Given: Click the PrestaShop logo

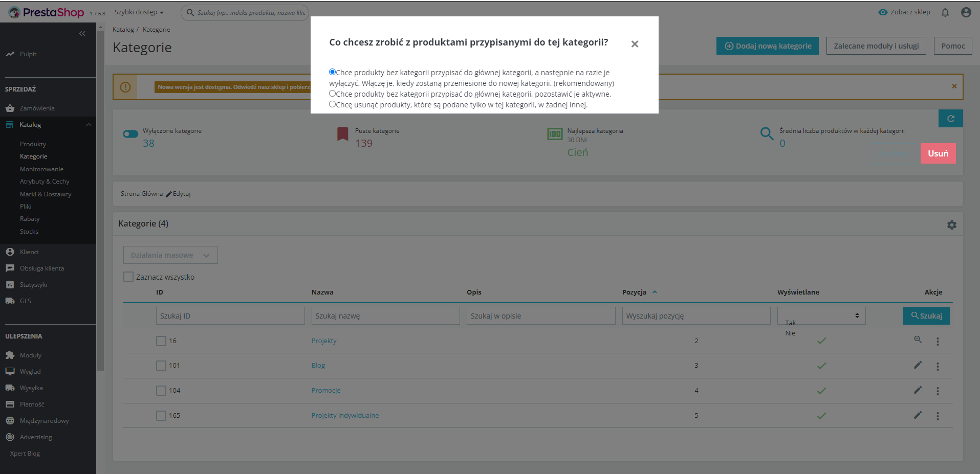Looking at the screenshot, I should click(47, 12).
